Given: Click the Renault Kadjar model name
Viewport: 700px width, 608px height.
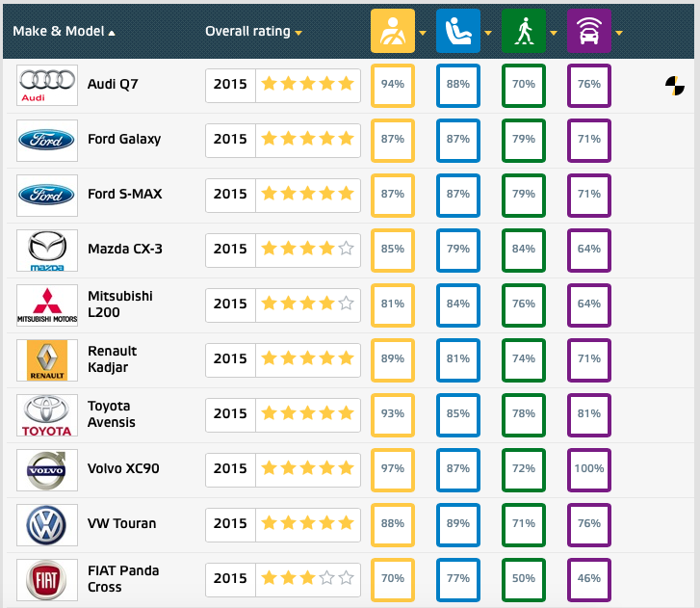Looking at the screenshot, I should click(x=112, y=359).
